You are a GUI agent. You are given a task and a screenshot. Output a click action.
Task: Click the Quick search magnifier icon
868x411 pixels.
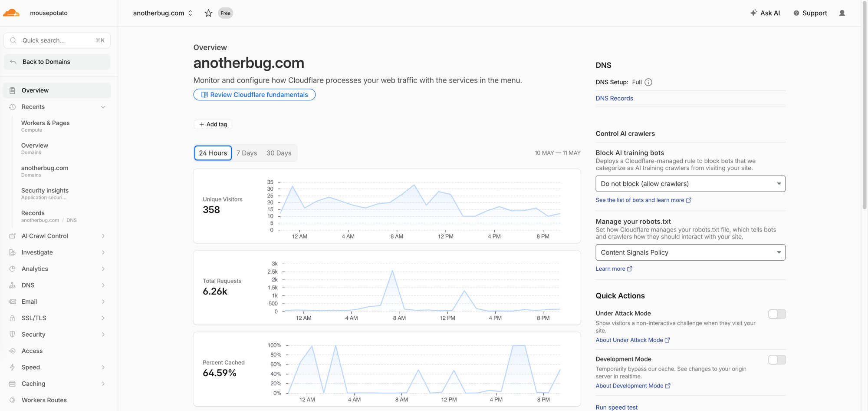[13, 40]
